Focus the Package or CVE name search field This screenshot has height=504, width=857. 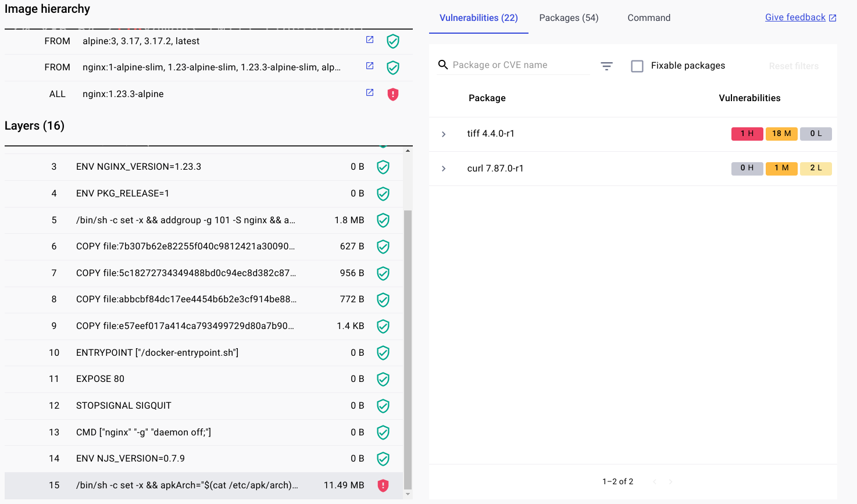[520, 65]
